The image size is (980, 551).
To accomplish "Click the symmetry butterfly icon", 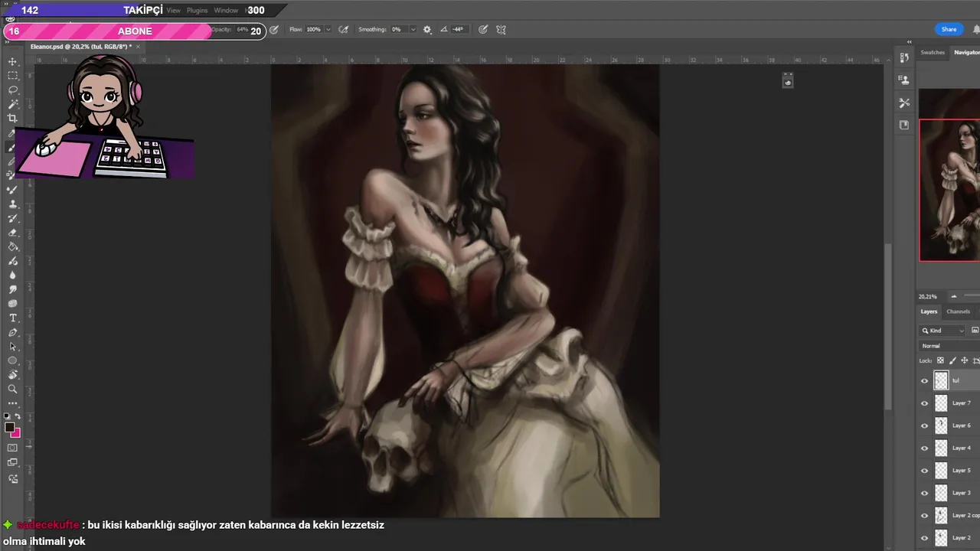I will coord(501,30).
